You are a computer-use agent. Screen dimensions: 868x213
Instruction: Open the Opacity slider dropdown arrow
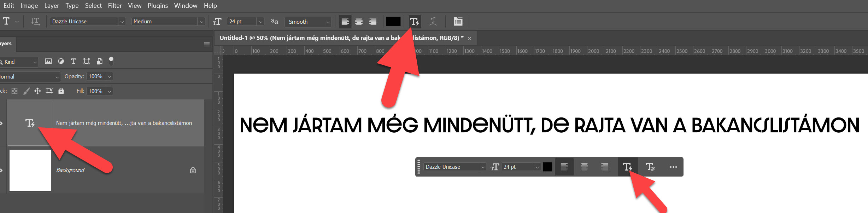pos(110,76)
